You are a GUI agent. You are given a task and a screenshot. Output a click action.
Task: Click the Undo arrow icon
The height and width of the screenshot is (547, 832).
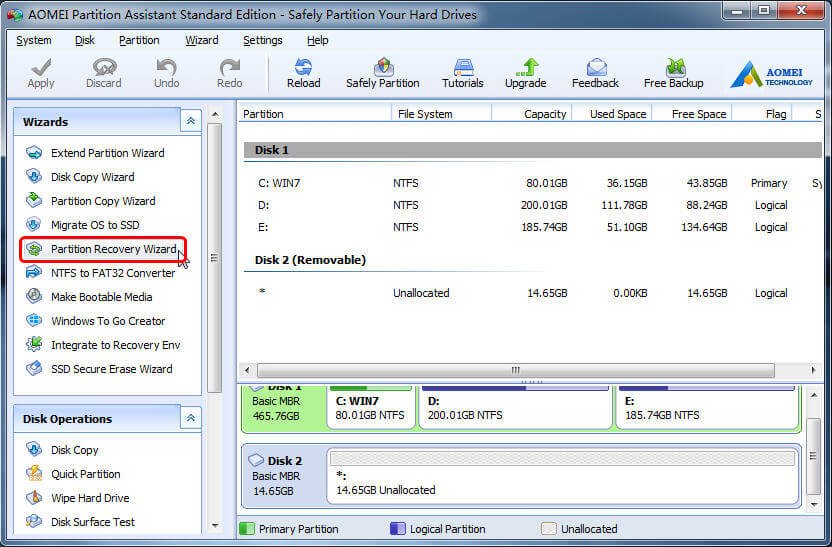click(166, 67)
